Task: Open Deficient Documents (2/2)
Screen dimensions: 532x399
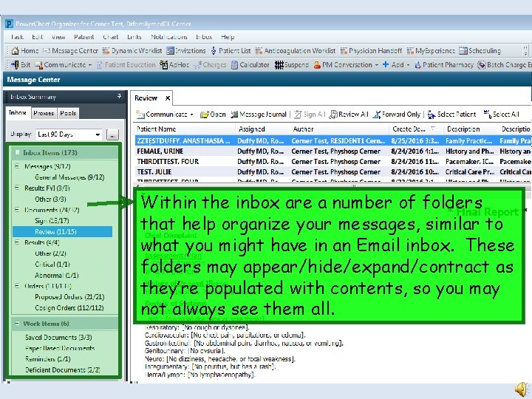Action: tap(63, 370)
